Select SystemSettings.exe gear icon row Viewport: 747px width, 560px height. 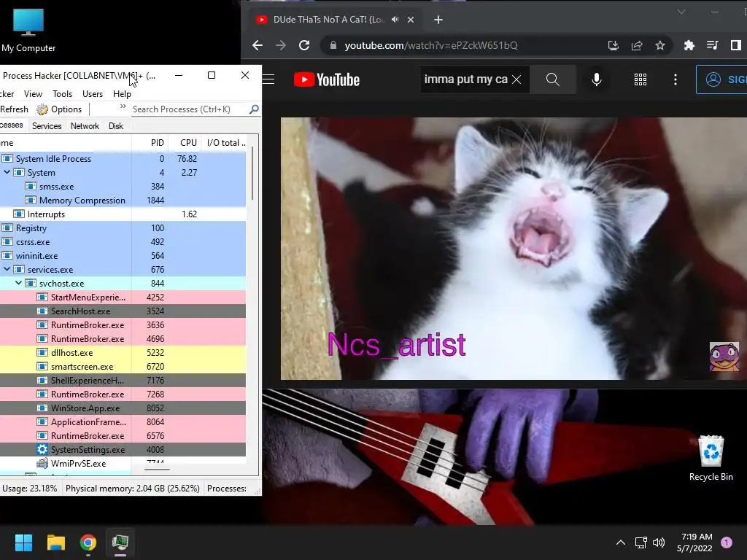click(123, 449)
